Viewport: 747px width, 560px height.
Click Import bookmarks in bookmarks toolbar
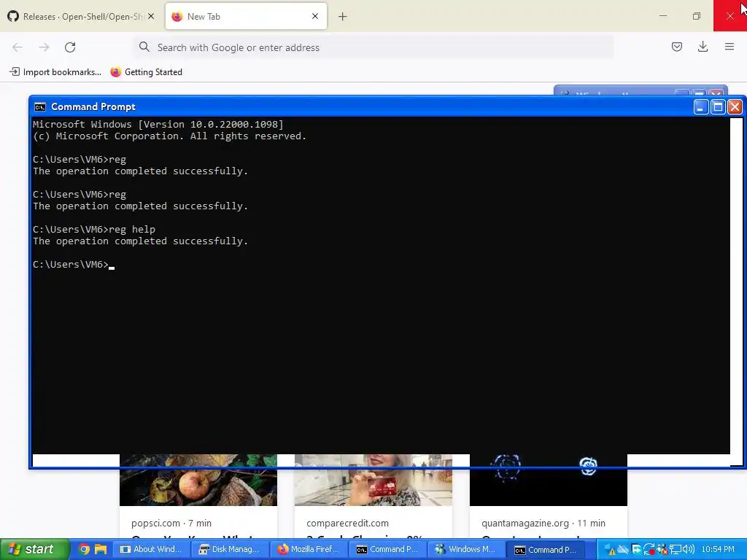tap(55, 72)
